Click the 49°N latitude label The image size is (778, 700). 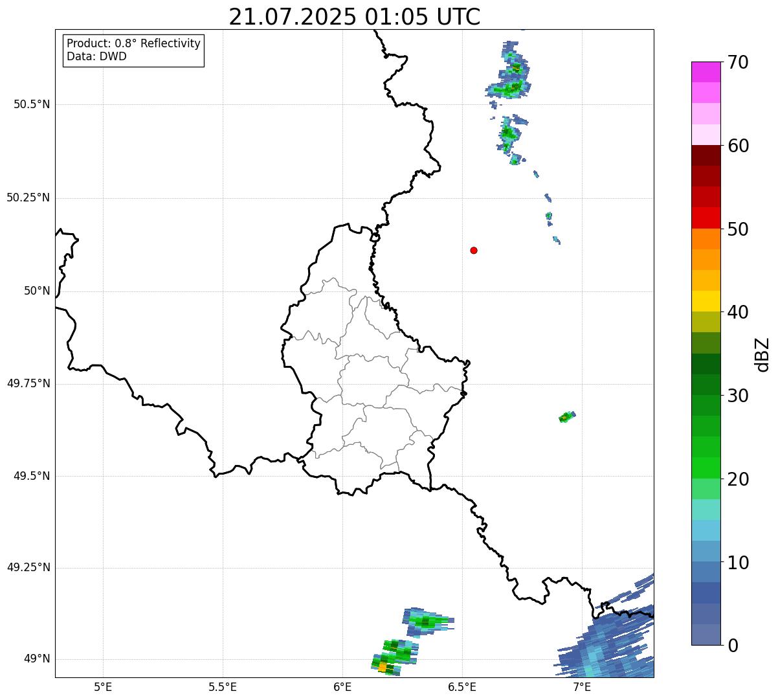tap(37, 659)
